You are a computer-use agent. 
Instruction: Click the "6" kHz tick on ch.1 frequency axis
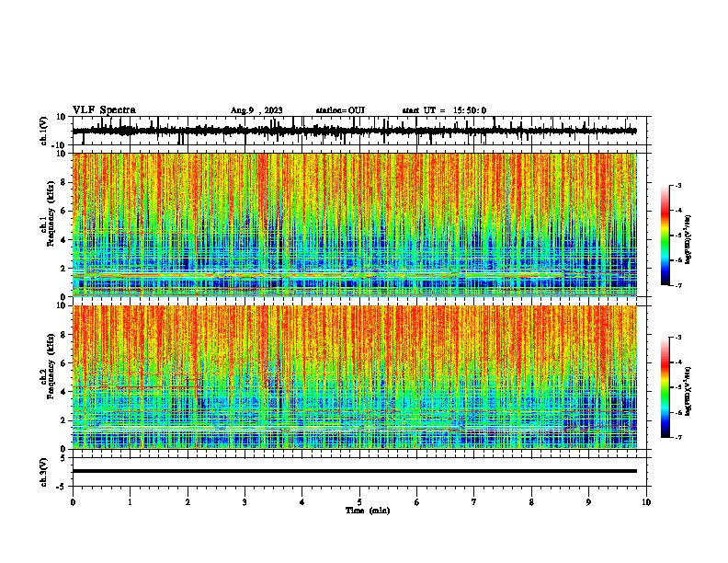(x=64, y=211)
